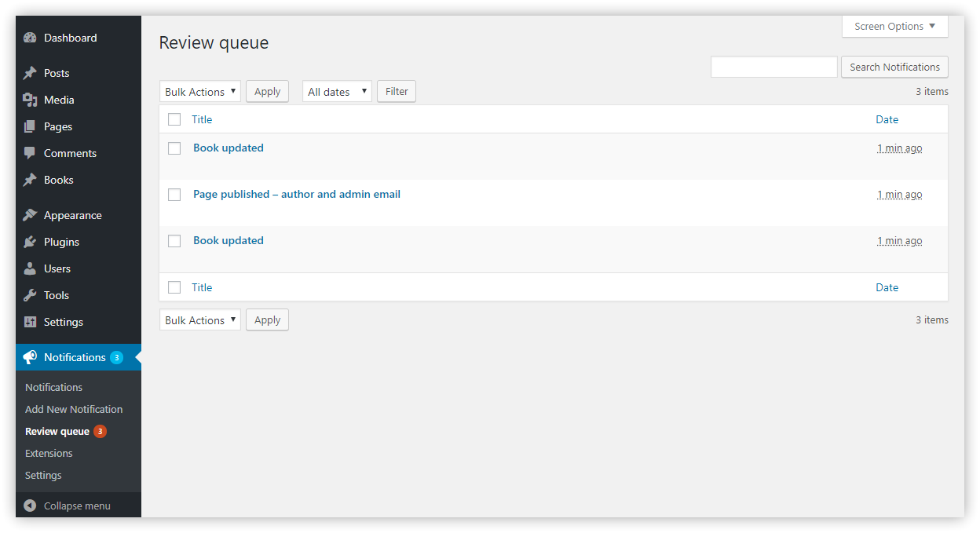The image size is (980, 533).
Task: Click the Collapse menu arrow icon
Action: coord(30,506)
